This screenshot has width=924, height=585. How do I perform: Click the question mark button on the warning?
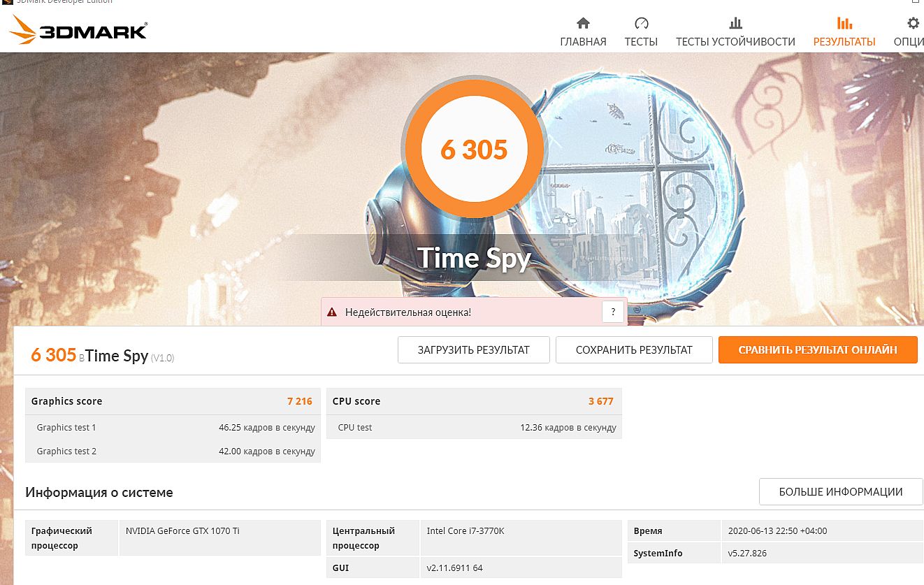click(x=613, y=312)
